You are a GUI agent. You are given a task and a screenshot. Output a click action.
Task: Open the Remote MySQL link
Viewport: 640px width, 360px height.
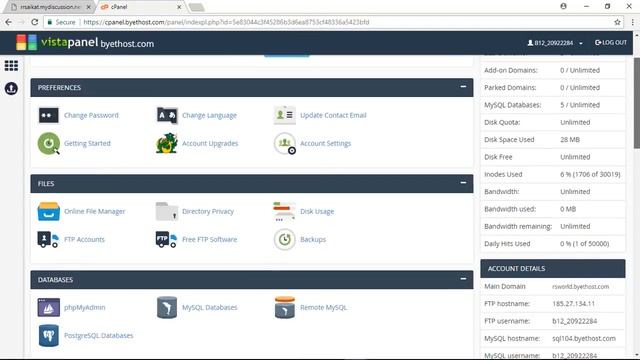tap(323, 307)
